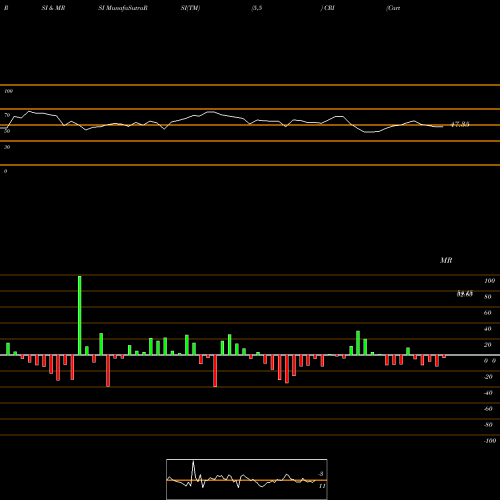Image resolution: width=500 pixels, height=500 pixels.
Task: Click the 11 value in mini chart
Action: click(x=322, y=486)
